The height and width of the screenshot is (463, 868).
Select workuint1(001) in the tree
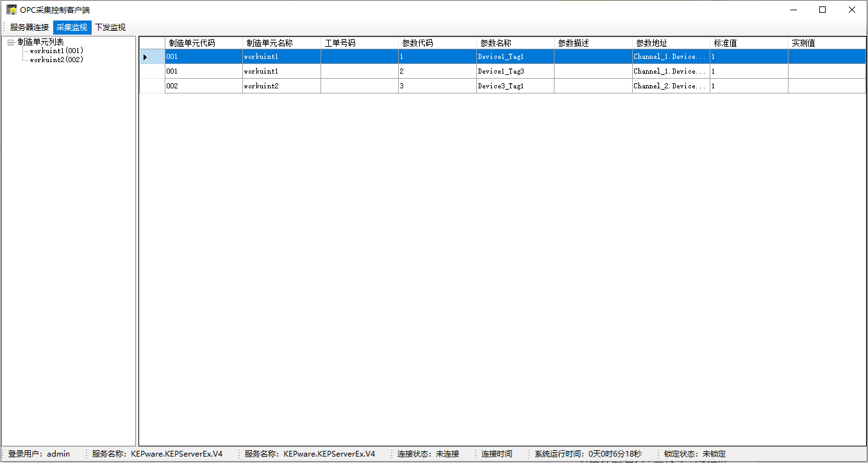pos(56,51)
